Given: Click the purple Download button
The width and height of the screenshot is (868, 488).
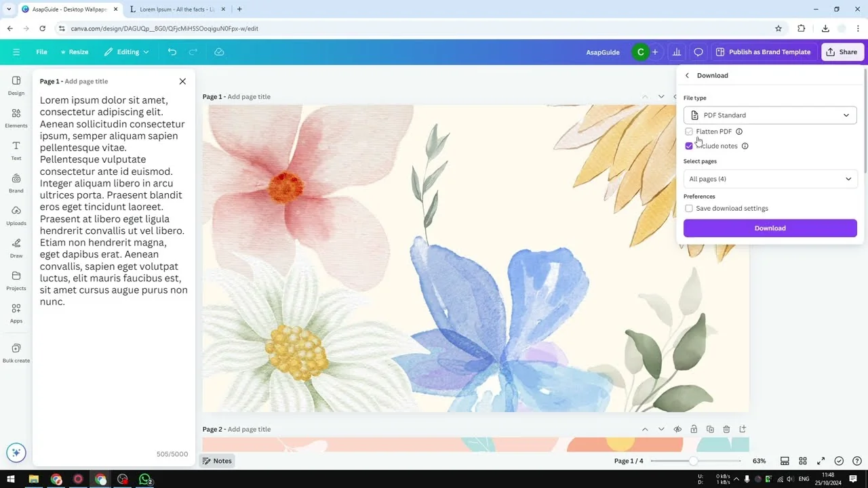Looking at the screenshot, I should coord(770,228).
